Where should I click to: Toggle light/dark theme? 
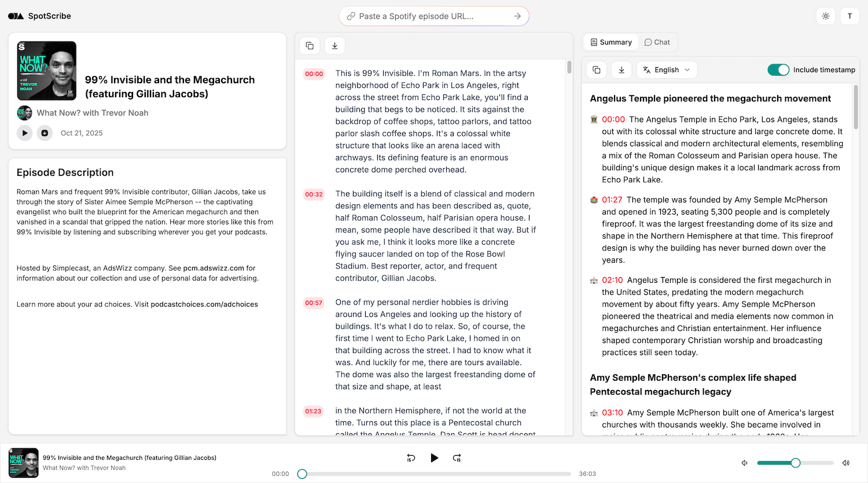(x=826, y=16)
